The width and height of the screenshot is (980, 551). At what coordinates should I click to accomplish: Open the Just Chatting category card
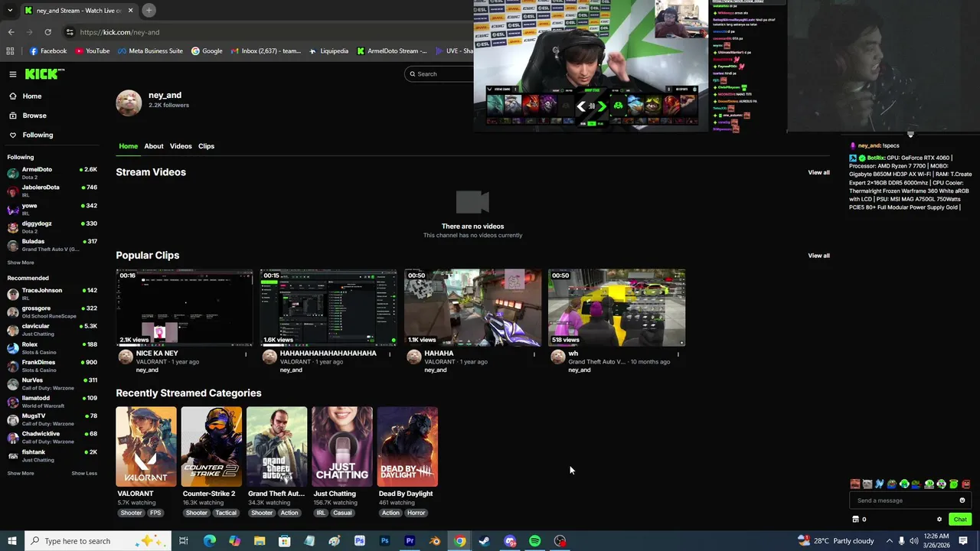pyautogui.click(x=342, y=447)
